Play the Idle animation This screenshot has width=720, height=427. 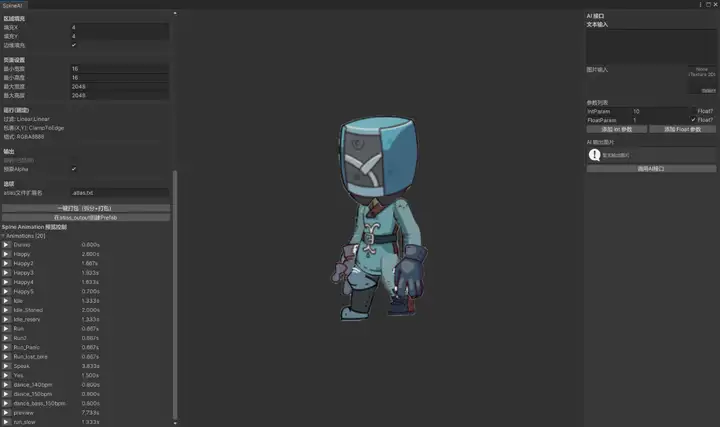[6, 301]
